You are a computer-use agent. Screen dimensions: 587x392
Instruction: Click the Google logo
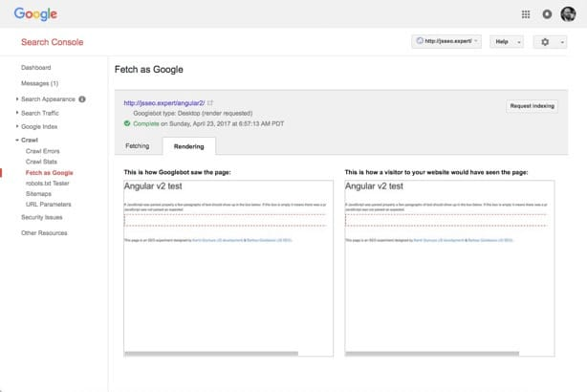click(35, 14)
